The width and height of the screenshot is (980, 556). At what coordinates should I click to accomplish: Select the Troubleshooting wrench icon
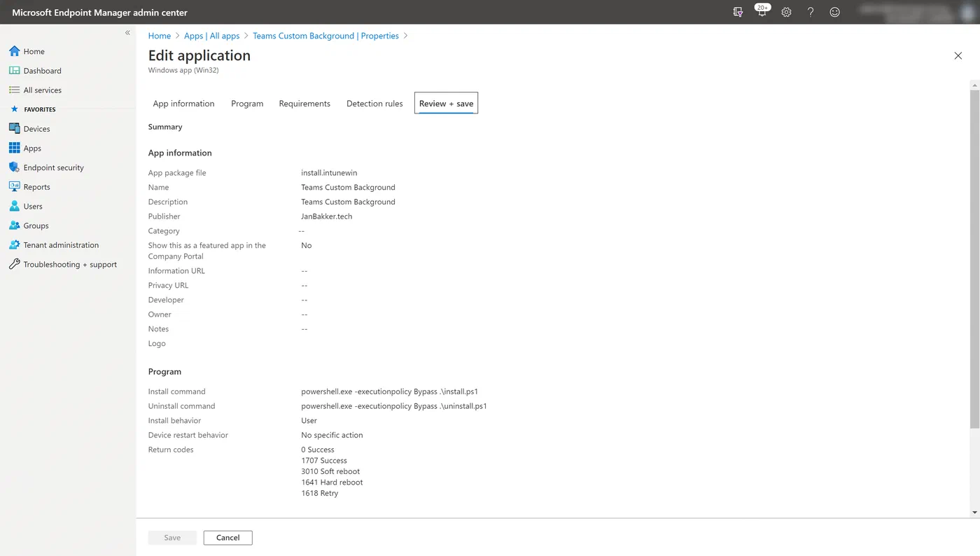(14, 265)
